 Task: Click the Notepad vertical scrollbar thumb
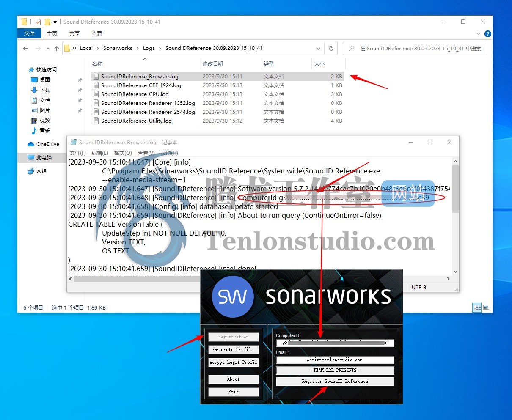pyautogui.click(x=455, y=188)
